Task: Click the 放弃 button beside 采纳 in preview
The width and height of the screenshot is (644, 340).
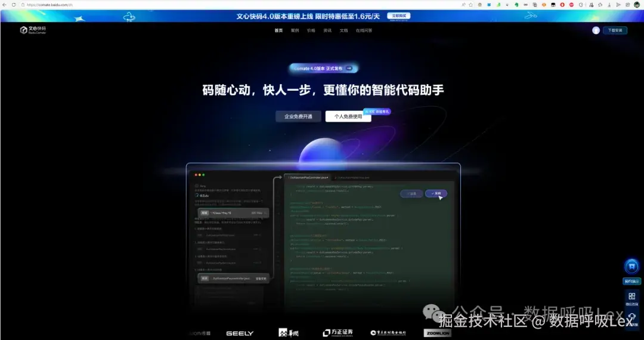Action: (411, 193)
